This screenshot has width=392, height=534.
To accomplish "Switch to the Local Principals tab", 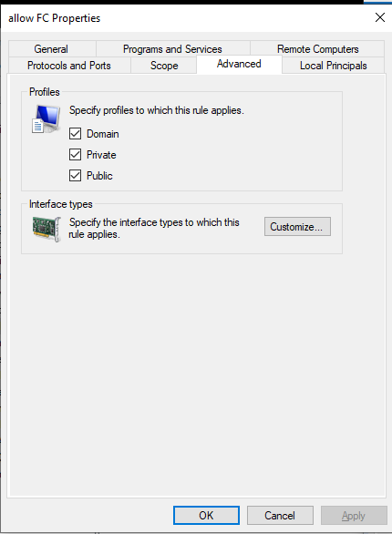I will pos(334,66).
